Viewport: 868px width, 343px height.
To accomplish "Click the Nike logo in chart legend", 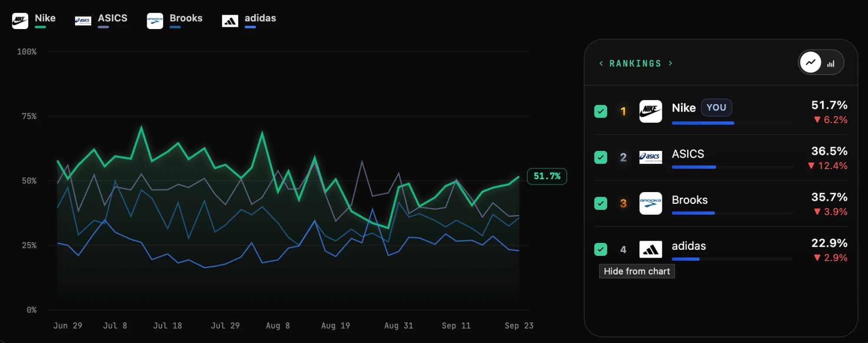I will [x=20, y=21].
